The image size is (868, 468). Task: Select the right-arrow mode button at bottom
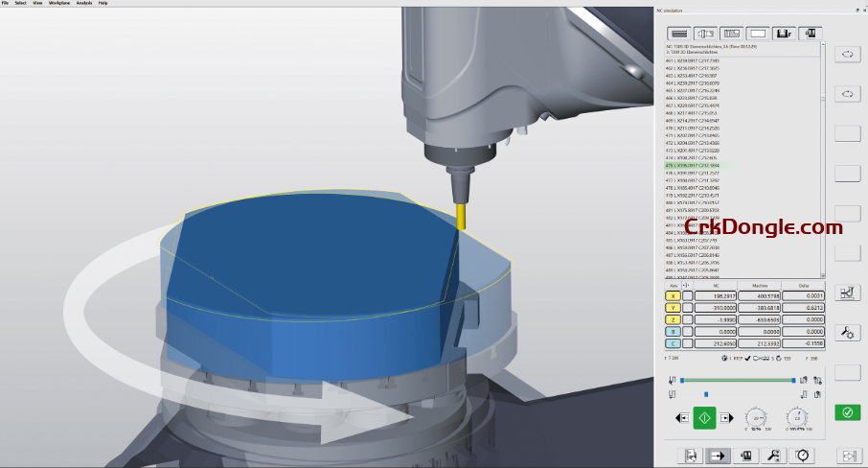(720, 455)
